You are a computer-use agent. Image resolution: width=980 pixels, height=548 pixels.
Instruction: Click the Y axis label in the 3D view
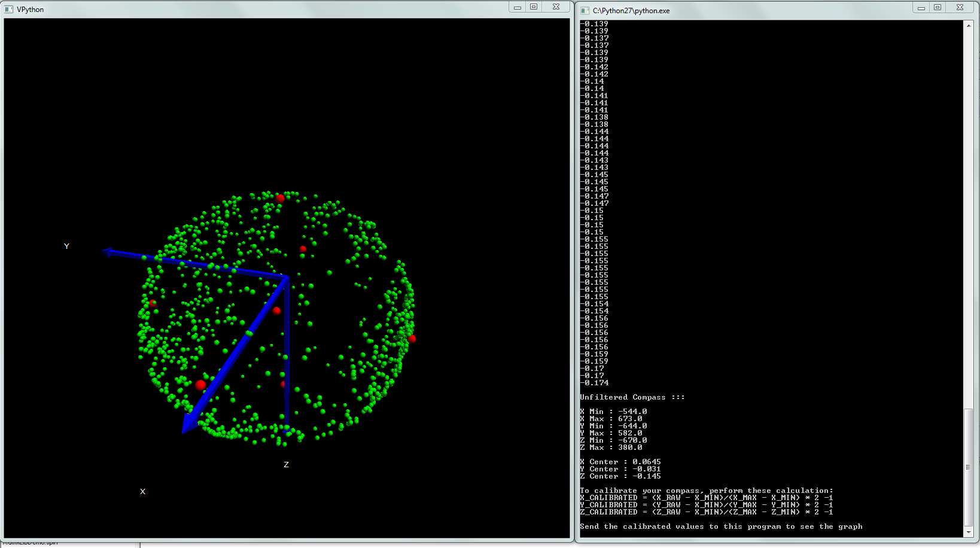pyautogui.click(x=66, y=246)
